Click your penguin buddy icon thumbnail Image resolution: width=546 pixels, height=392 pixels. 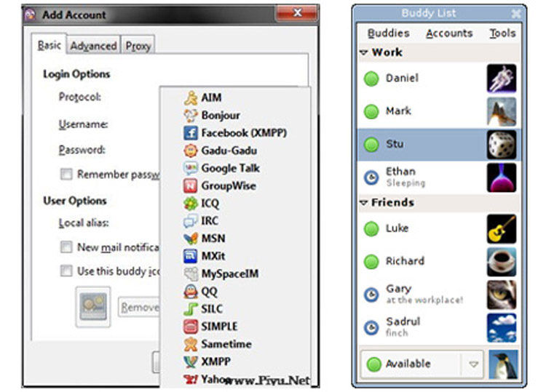point(503,364)
